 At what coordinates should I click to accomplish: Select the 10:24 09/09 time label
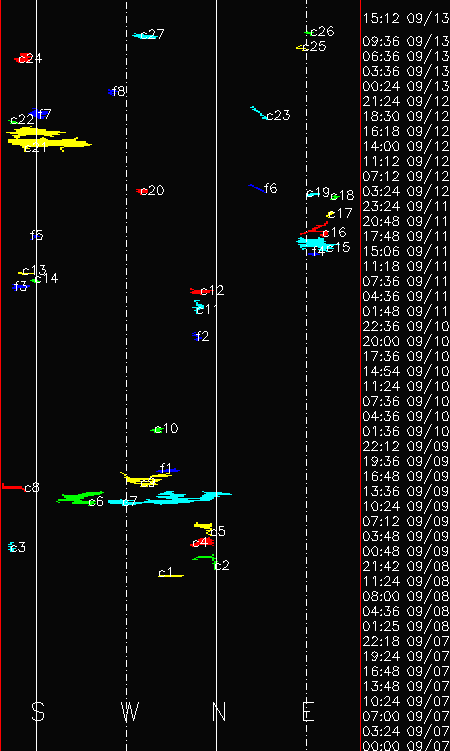[406, 506]
